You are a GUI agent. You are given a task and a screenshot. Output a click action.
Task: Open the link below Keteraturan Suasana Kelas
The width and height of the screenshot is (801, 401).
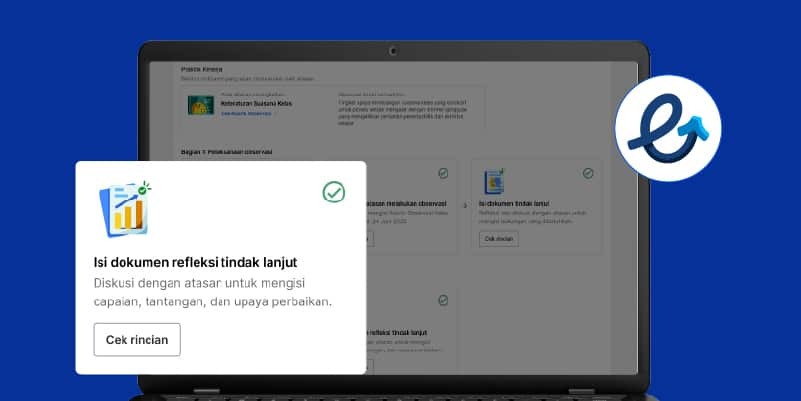[247, 113]
